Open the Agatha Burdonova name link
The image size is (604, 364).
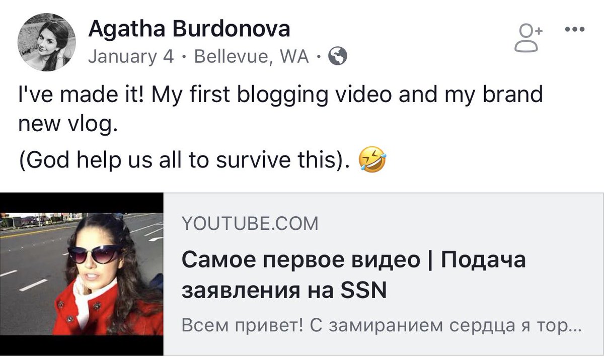pos(189,29)
